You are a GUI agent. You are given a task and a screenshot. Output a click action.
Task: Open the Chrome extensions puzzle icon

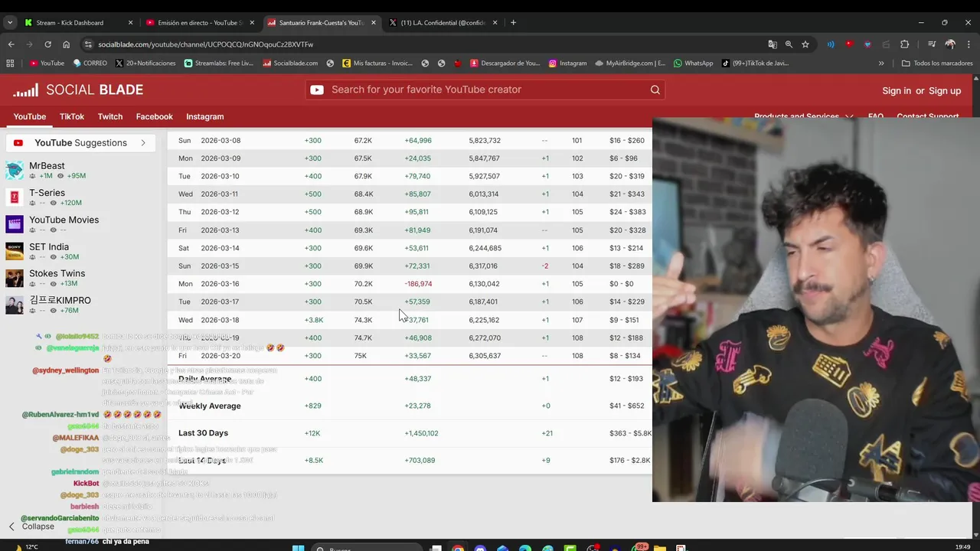point(904,44)
